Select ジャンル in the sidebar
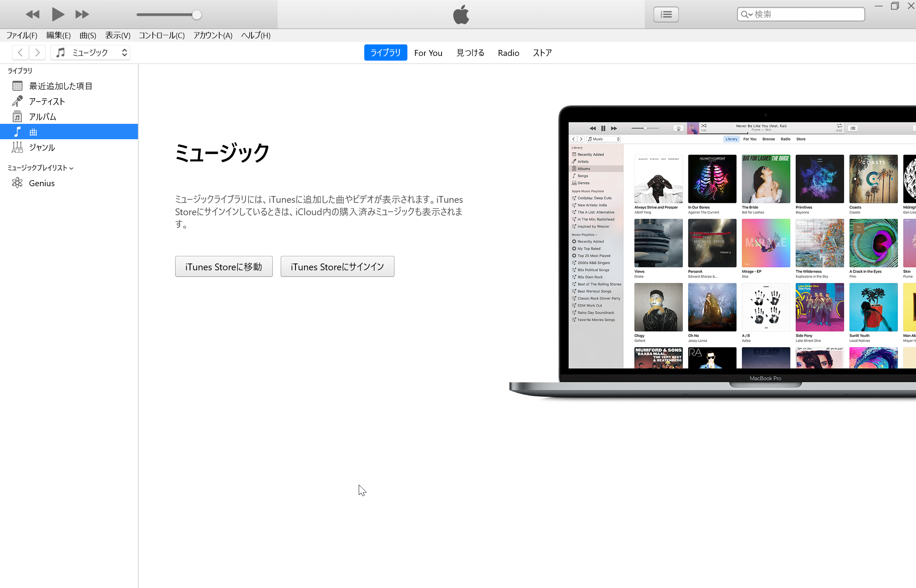This screenshot has width=916, height=588. pos(69,147)
